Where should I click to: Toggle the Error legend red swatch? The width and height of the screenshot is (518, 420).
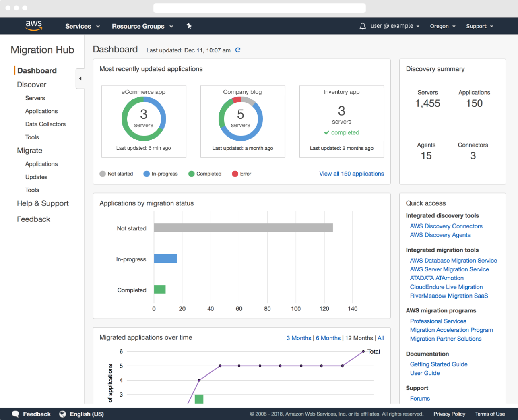(235, 174)
